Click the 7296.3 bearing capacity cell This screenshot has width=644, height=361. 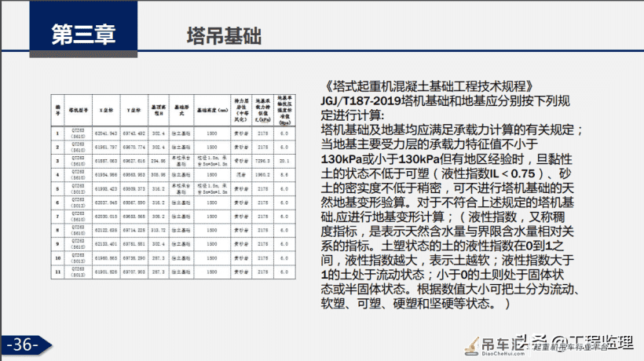[263, 161]
